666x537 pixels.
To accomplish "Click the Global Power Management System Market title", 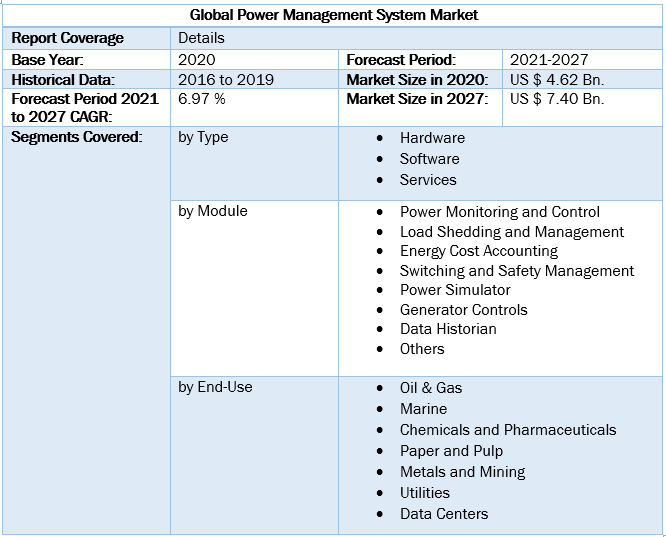I will (333, 15).
